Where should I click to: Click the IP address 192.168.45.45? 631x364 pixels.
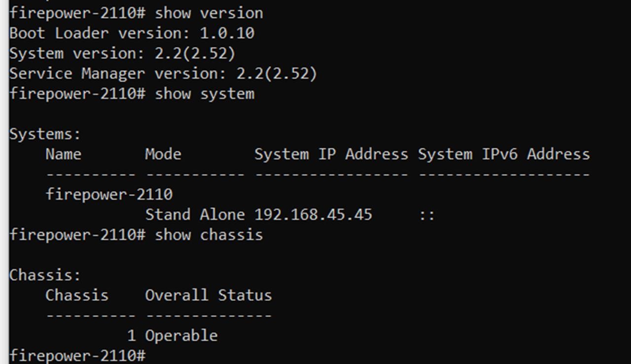tap(313, 215)
